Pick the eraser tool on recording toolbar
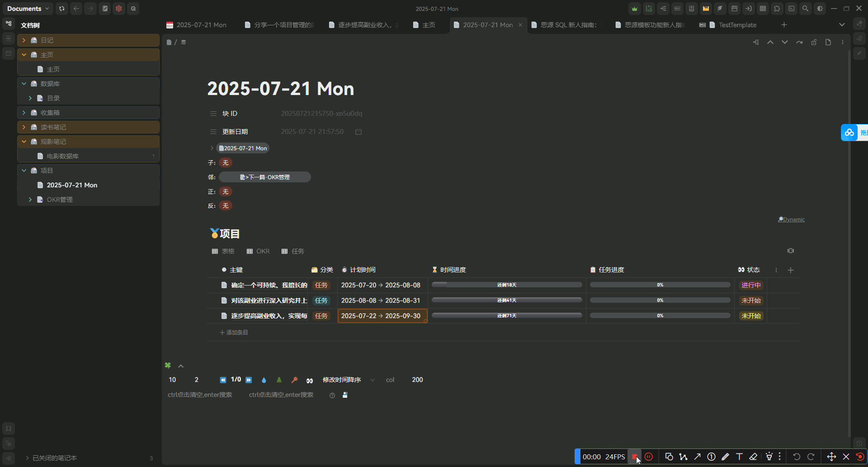The height and width of the screenshot is (467, 868). [754, 456]
